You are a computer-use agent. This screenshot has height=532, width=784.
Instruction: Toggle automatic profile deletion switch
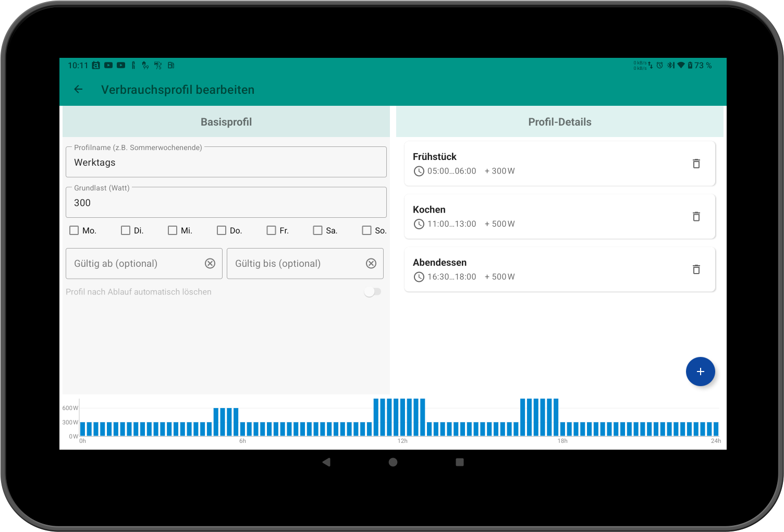pos(372,292)
